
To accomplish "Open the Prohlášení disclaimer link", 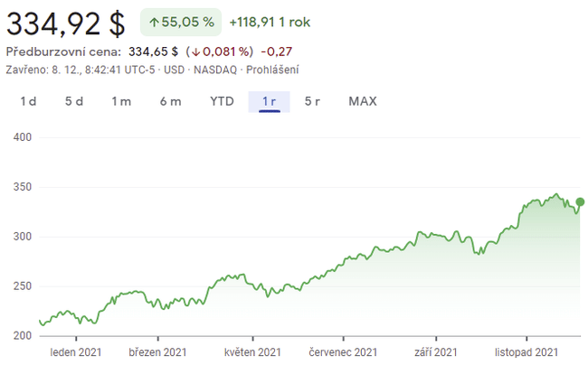I will tap(270, 70).
